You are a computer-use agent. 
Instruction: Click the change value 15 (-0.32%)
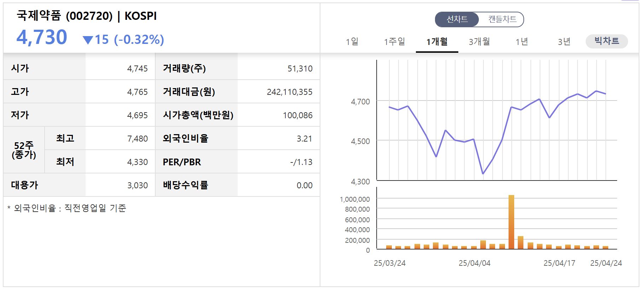pos(129,40)
